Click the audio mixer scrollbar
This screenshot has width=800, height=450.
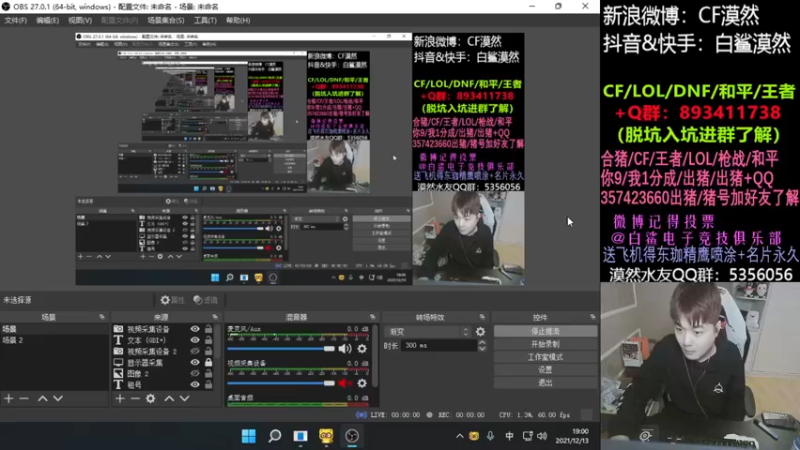(376, 357)
